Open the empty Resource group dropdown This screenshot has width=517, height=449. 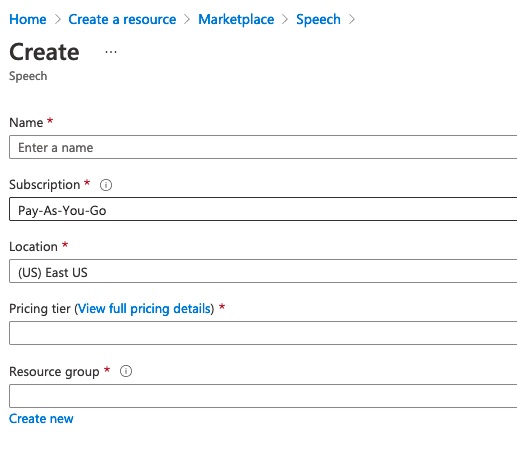[263, 396]
